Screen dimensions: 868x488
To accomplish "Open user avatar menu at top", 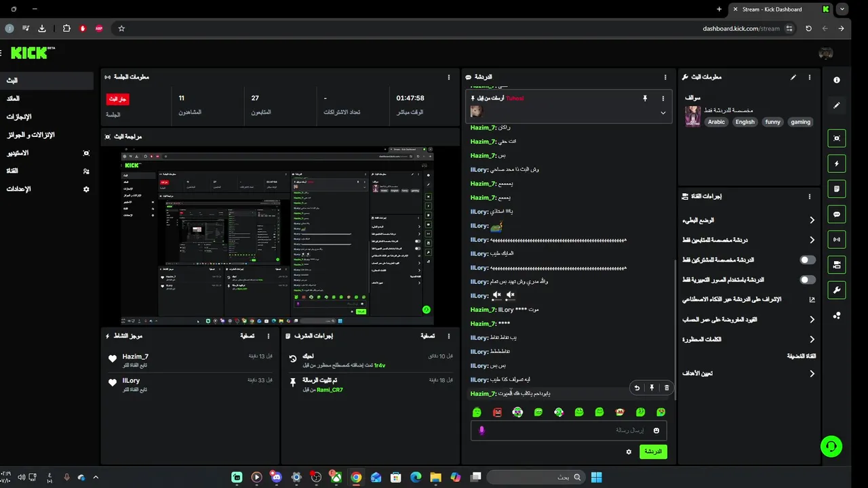I will [x=825, y=53].
